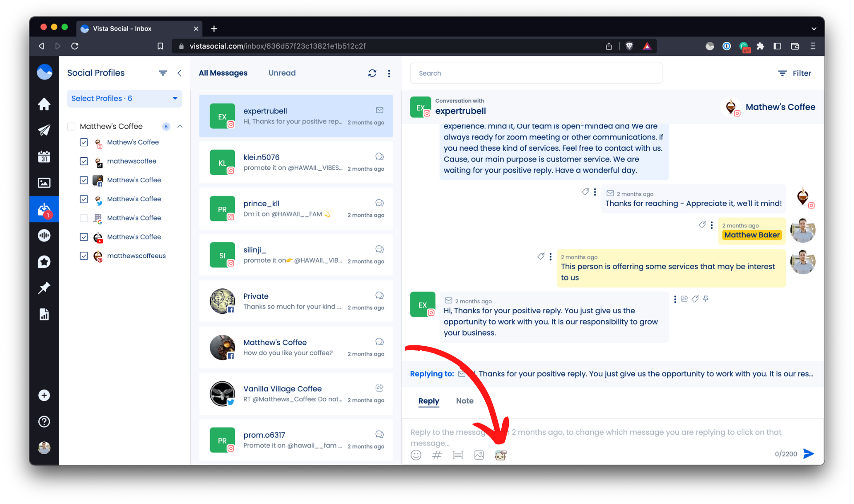Open saved replies icon in composer
Screen dimensions: 854x504
click(458, 455)
